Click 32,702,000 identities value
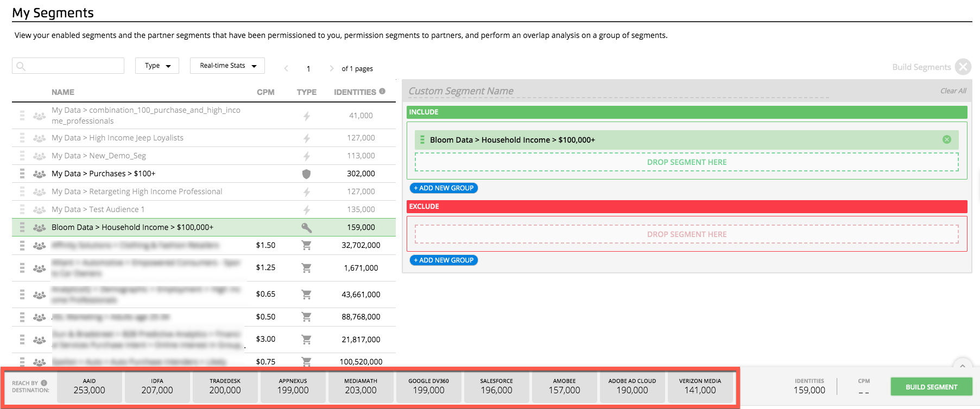 click(361, 245)
